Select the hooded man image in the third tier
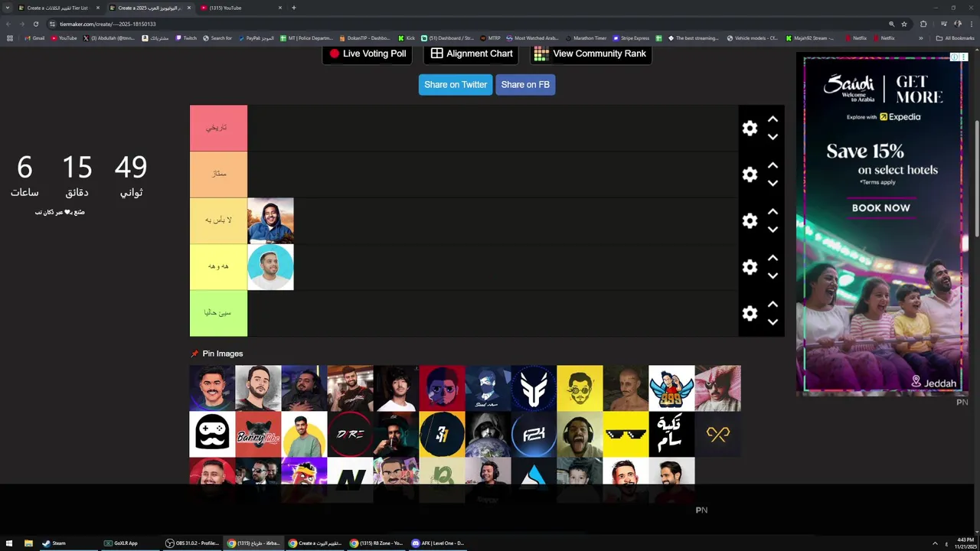980x551 pixels. tap(270, 220)
